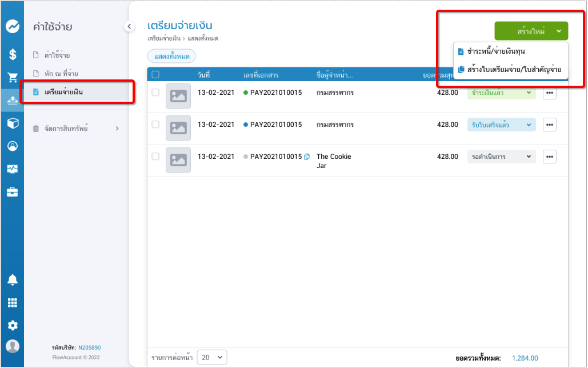
Task: Open the ชำระเงินแล้ว status dropdown
Action: coord(501,93)
